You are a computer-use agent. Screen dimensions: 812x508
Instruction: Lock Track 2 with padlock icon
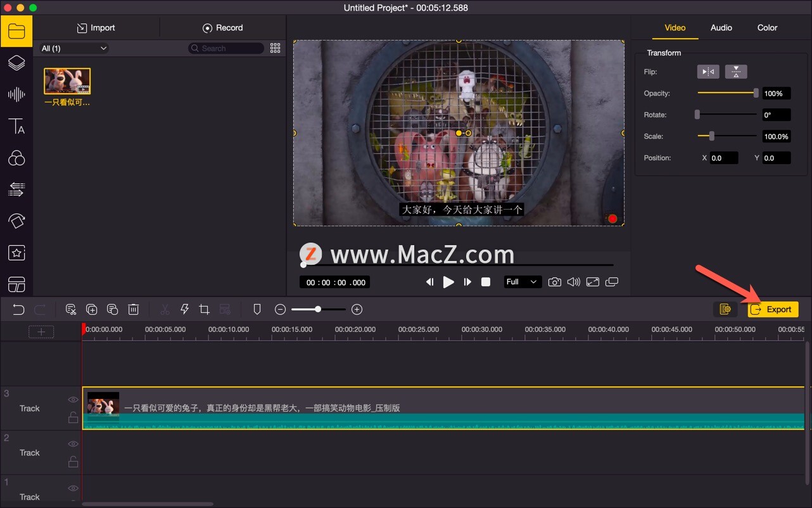point(73,462)
